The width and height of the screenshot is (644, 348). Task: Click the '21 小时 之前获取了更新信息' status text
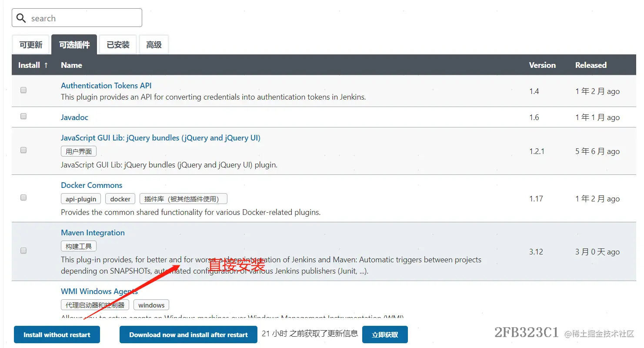310,334
